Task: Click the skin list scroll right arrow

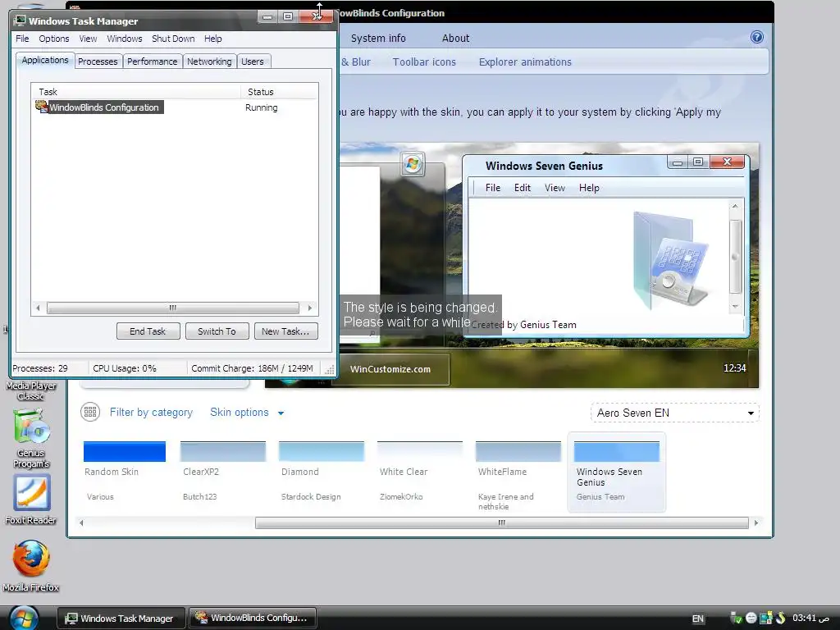Action: pos(756,523)
